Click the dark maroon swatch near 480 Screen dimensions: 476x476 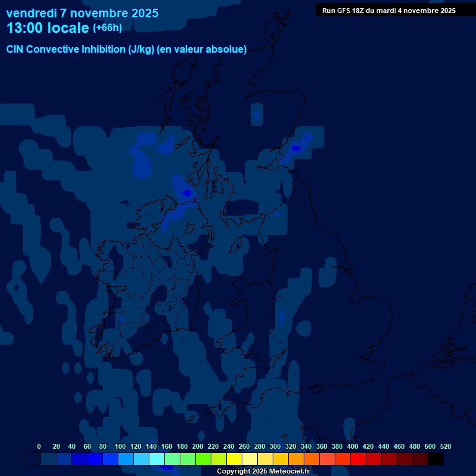coord(420,459)
